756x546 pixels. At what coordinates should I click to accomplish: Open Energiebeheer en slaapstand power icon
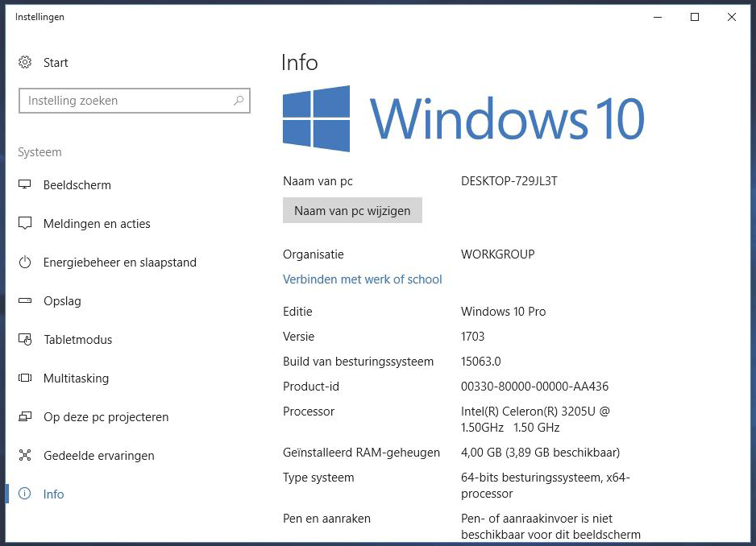[25, 262]
